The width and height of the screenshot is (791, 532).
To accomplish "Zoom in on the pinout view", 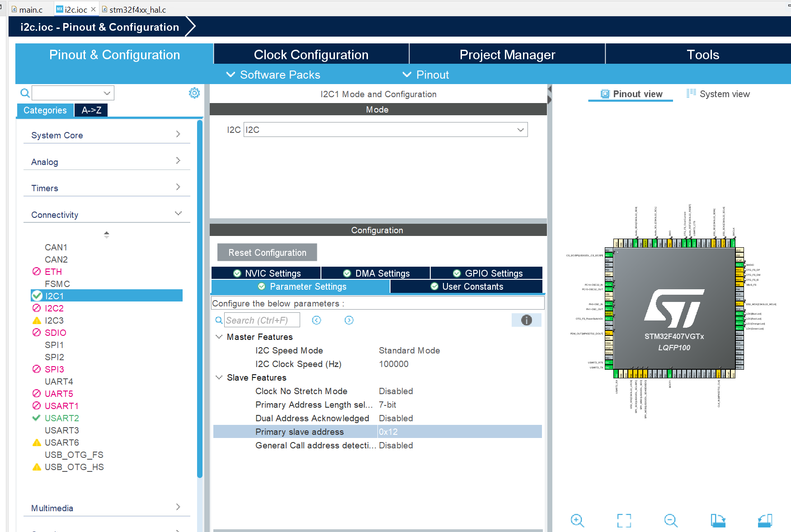I will [577, 521].
